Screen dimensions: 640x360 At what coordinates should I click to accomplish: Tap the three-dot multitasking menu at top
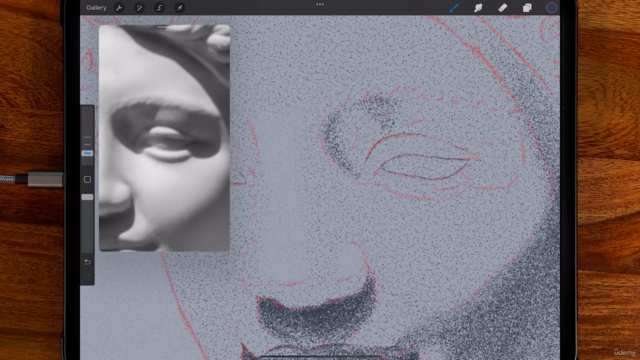[x=320, y=4]
